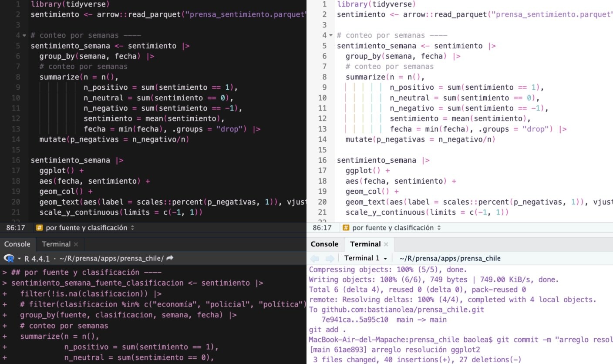
Task: Switch to the Console tab in dark pane
Action: pyautogui.click(x=17, y=244)
